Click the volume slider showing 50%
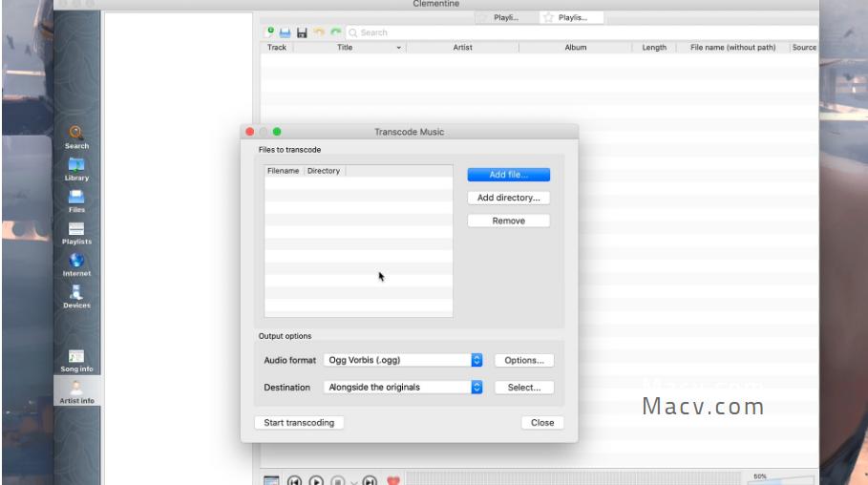868x485 pixels. 780,479
